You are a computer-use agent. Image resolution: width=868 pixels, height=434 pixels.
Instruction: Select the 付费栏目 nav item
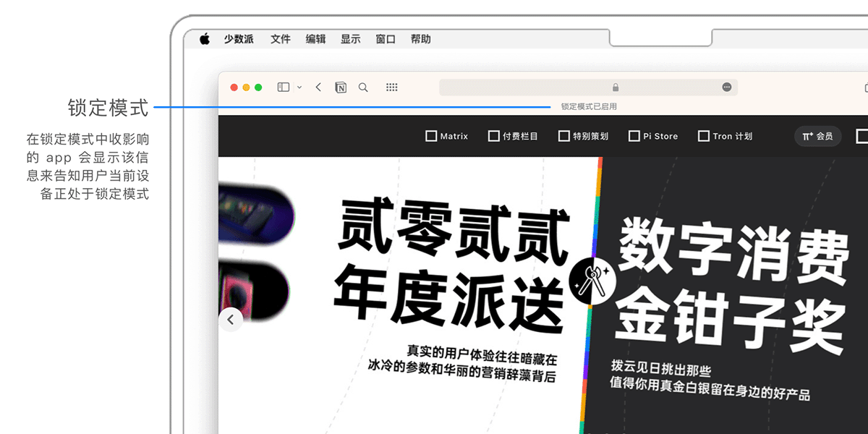(x=513, y=136)
